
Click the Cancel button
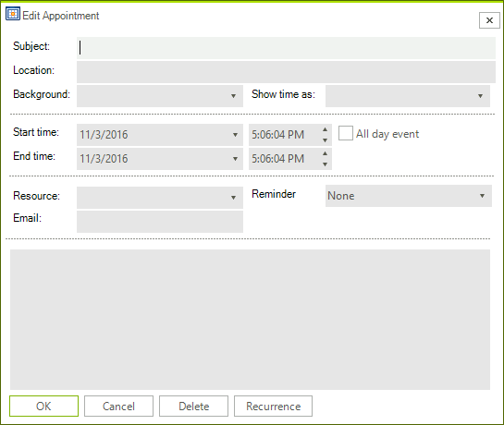coord(118,406)
